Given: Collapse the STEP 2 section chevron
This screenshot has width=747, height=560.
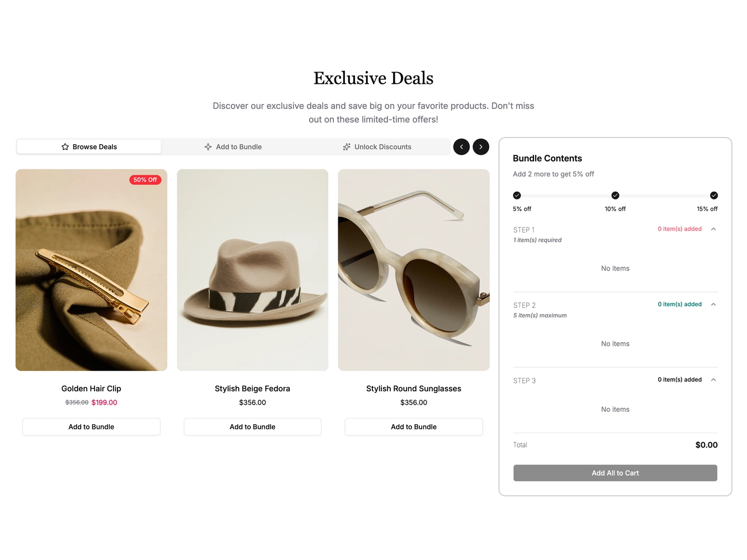Looking at the screenshot, I should 713,305.
